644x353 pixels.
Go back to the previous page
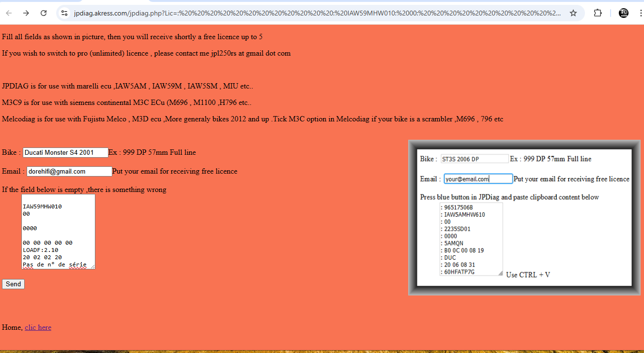click(x=9, y=13)
